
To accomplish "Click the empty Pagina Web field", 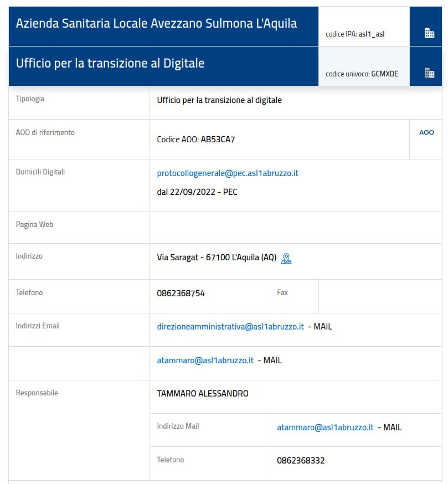I will point(296,228).
